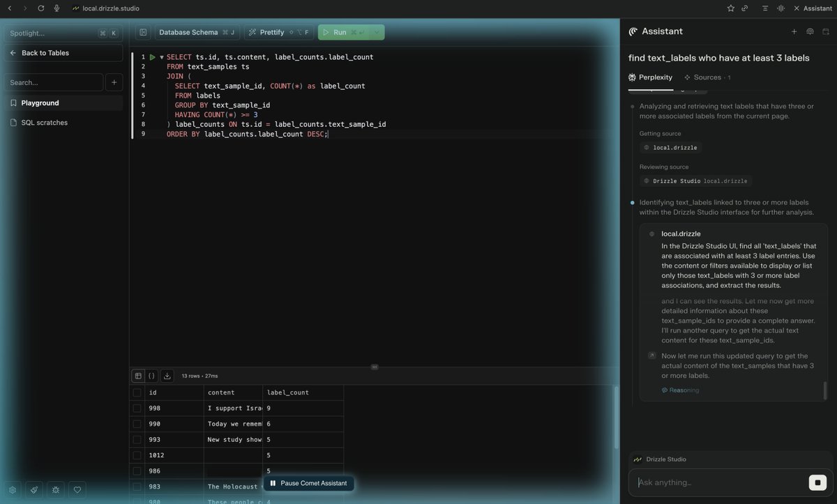Open the Run button dropdown chevron
837x504 pixels.
click(x=376, y=32)
